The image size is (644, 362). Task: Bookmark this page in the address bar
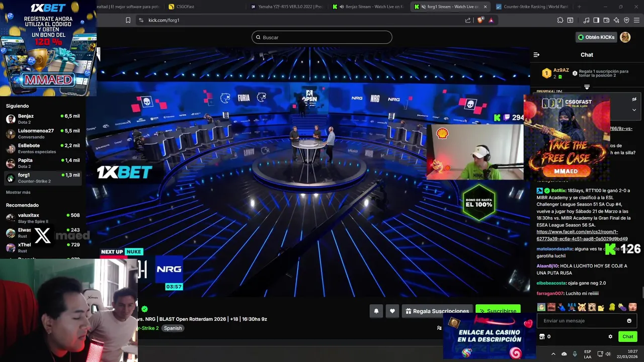click(x=128, y=20)
